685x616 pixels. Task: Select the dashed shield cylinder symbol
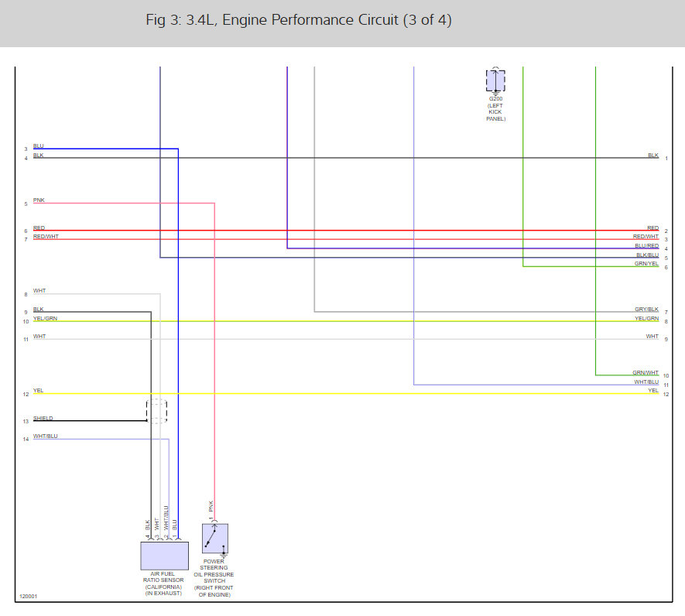pyautogui.click(x=156, y=411)
